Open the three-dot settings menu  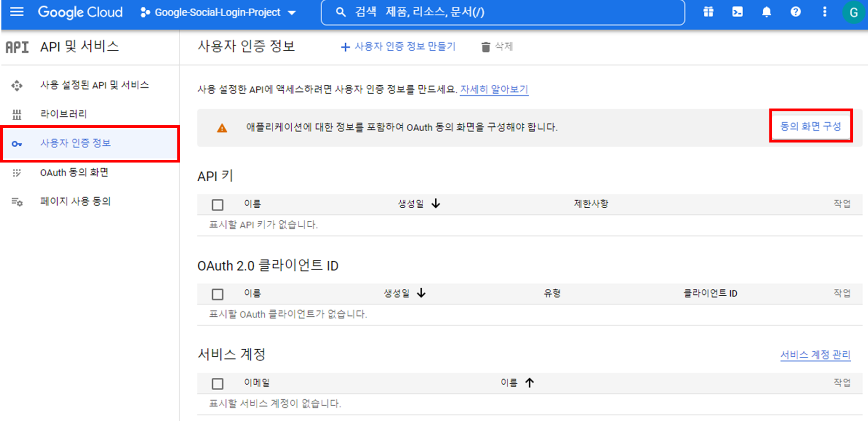(825, 12)
